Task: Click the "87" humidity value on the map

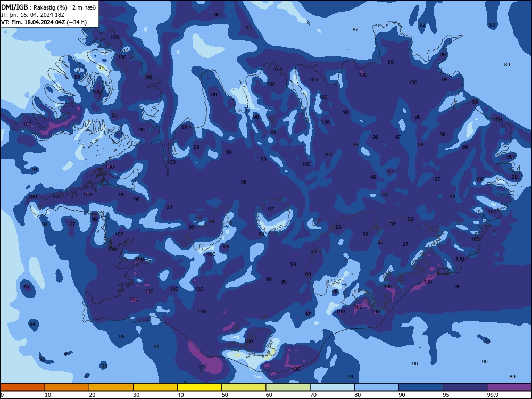Action: pos(355,29)
